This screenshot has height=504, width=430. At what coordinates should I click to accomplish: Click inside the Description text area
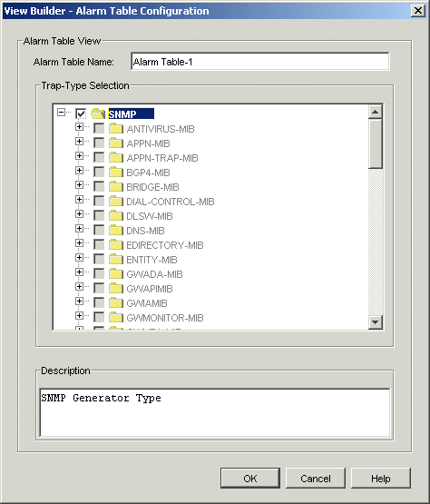click(x=214, y=412)
